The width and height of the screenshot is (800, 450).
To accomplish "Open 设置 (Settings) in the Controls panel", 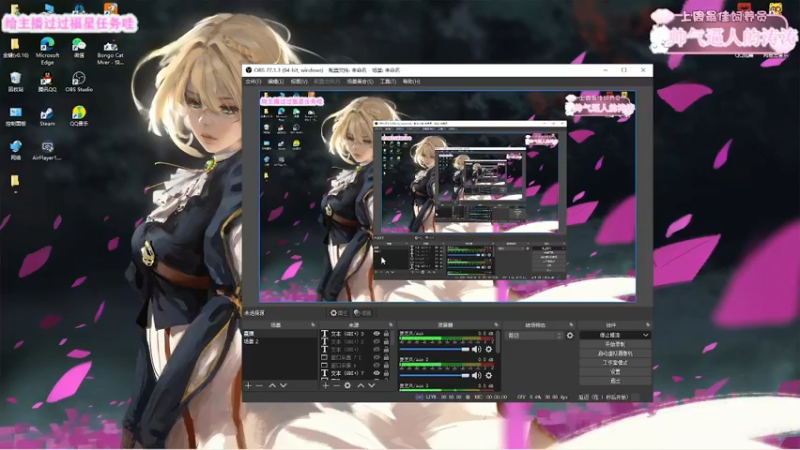I will point(615,372).
